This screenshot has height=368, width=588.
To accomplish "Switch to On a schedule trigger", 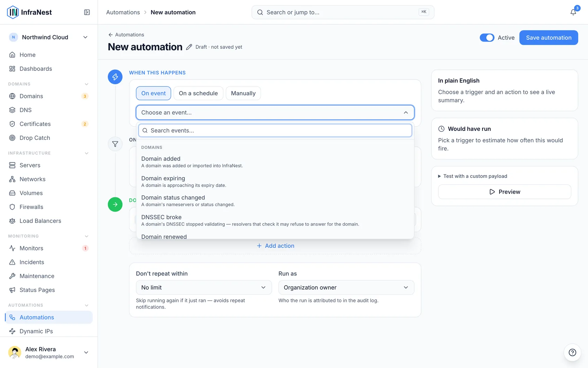I will pos(198,93).
